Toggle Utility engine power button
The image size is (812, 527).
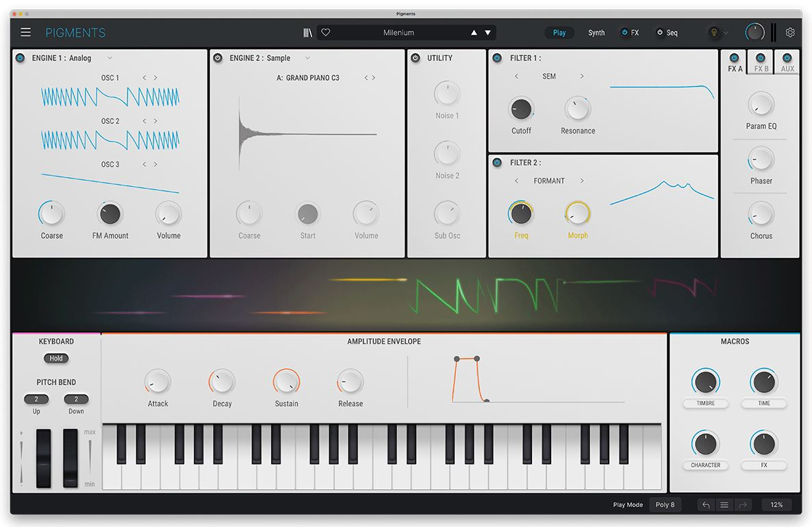click(x=416, y=58)
